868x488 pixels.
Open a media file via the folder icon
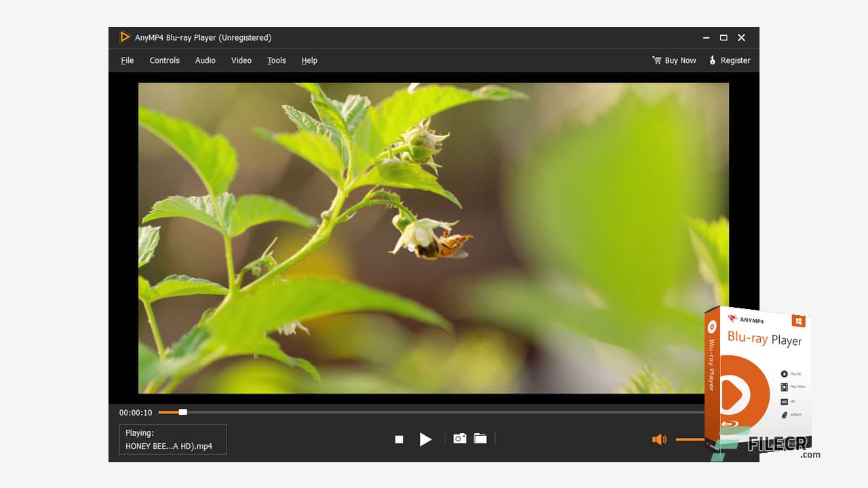pos(480,439)
